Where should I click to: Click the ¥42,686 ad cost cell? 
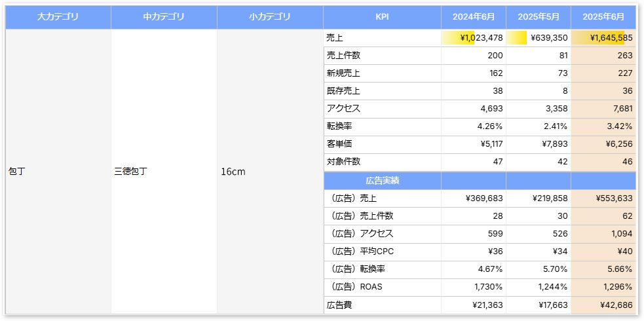tap(603, 305)
